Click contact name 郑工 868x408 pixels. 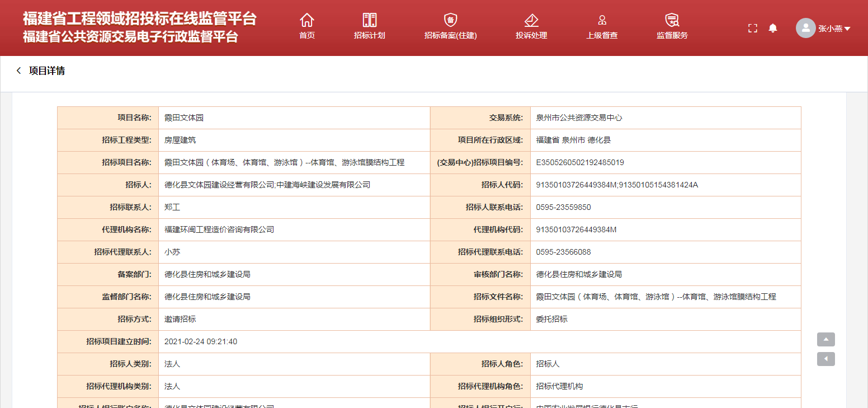click(x=172, y=207)
